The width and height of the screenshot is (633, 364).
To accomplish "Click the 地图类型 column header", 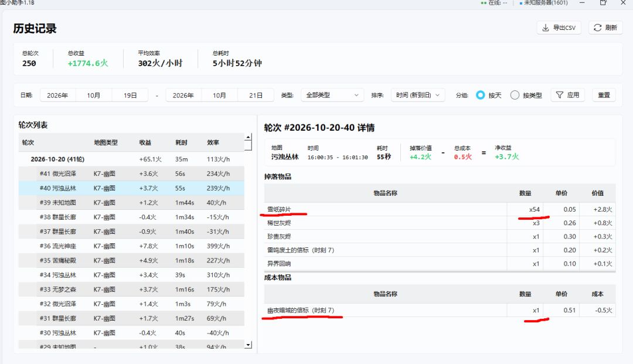I will [x=105, y=142].
